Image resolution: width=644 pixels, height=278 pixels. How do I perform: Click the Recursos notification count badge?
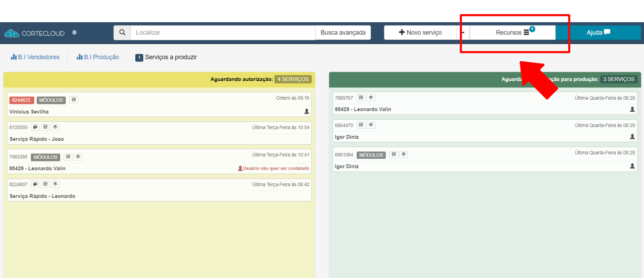coord(532,29)
